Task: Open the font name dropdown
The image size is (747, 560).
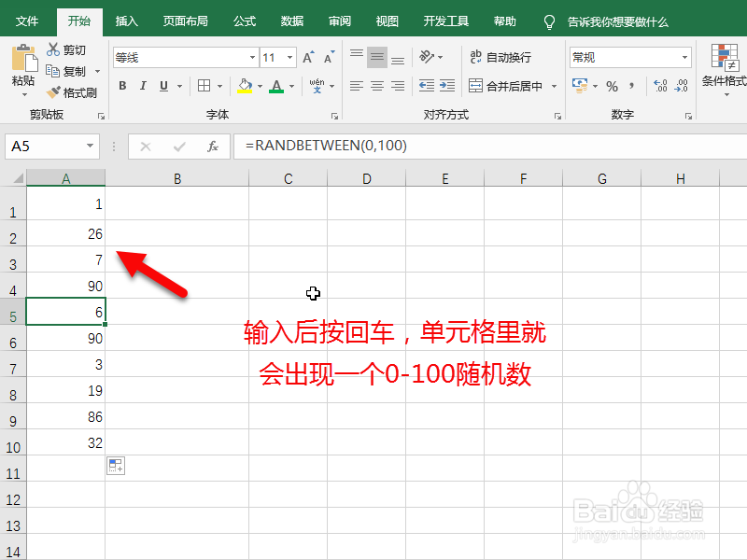Action: point(252,57)
